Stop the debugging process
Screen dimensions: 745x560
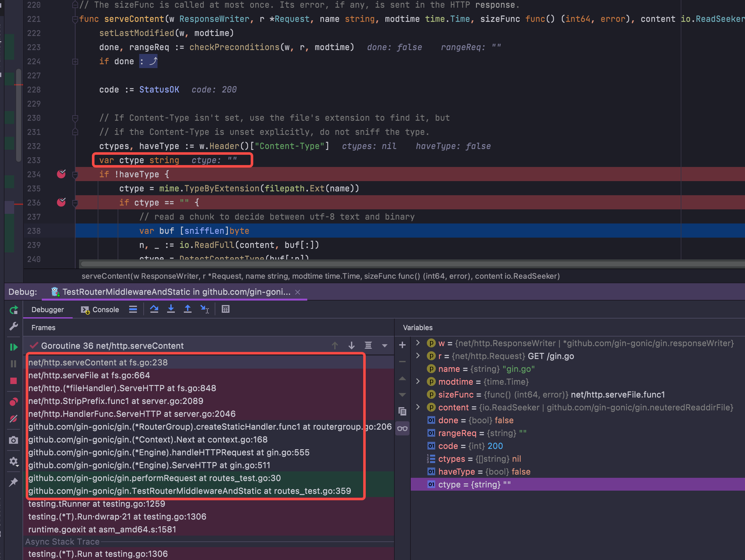(x=13, y=381)
